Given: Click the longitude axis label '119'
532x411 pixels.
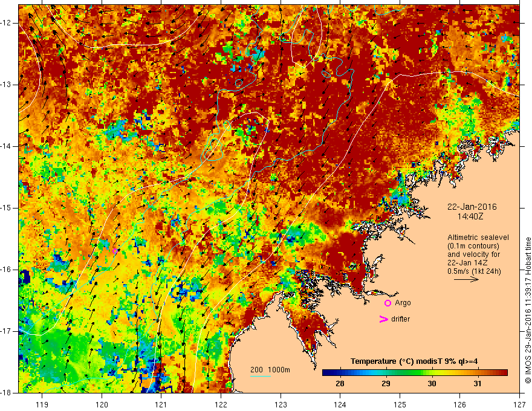Looking at the screenshot, I should (42, 404).
